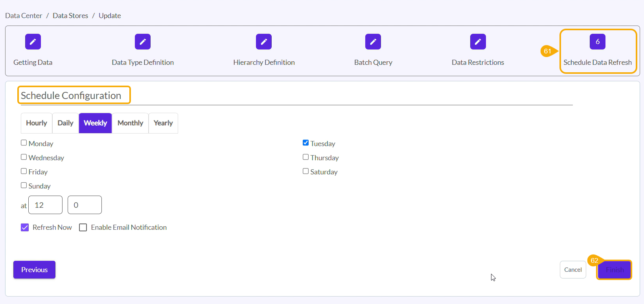Choose the Yearly schedule tab
Viewport: 644px width, 304px height.
163,123
